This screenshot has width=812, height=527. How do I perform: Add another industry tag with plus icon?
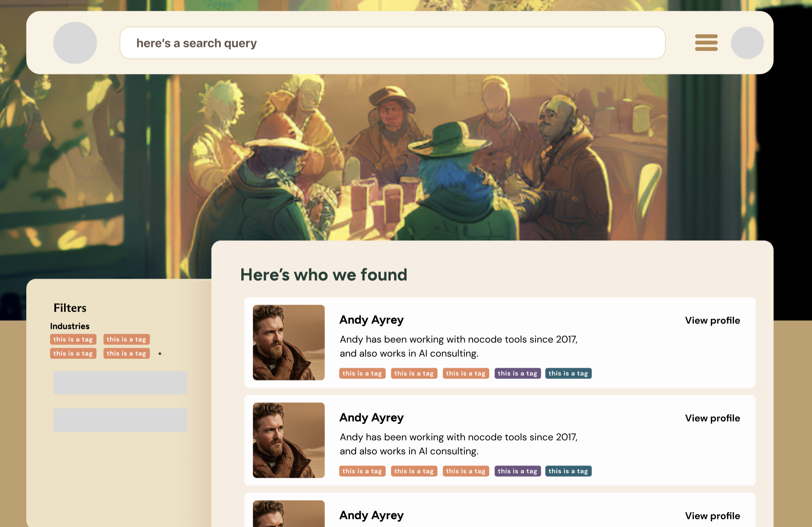pyautogui.click(x=160, y=354)
